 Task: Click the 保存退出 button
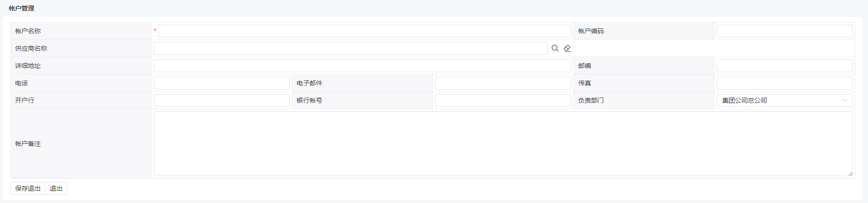pyautogui.click(x=28, y=188)
